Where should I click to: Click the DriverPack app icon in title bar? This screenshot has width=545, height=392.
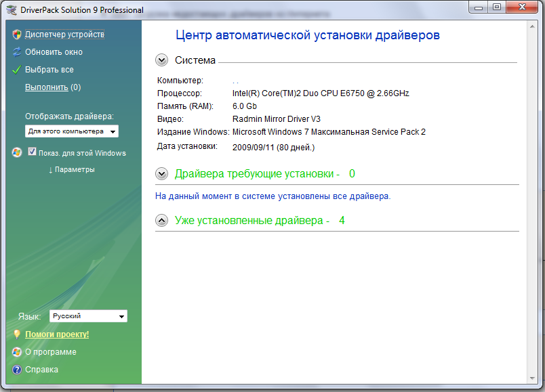(x=12, y=10)
